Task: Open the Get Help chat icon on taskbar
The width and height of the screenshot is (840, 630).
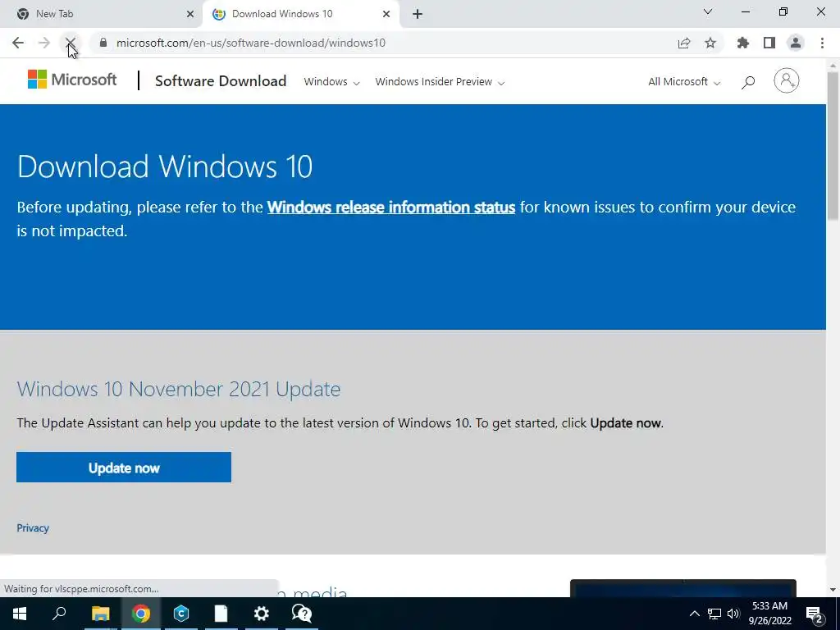Action: 302,614
